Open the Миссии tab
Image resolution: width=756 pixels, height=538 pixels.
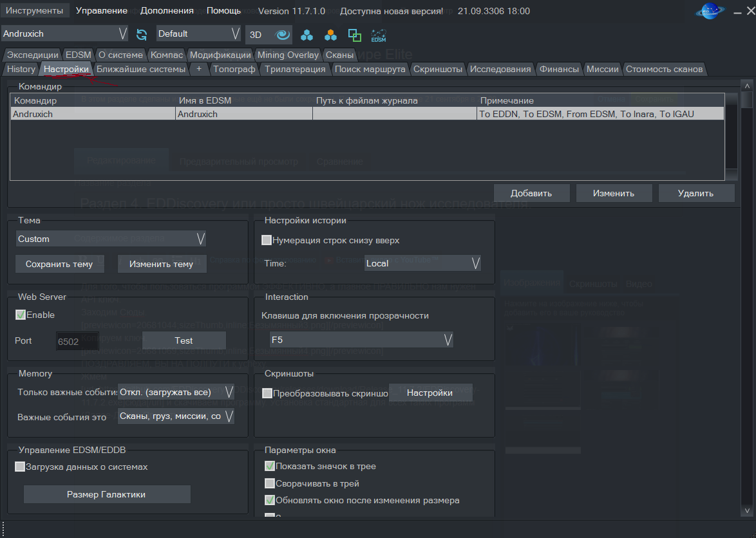click(x=602, y=69)
